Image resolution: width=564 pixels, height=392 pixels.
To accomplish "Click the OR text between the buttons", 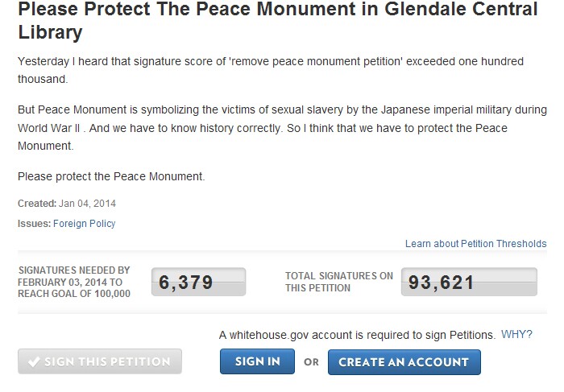I will tap(311, 362).
